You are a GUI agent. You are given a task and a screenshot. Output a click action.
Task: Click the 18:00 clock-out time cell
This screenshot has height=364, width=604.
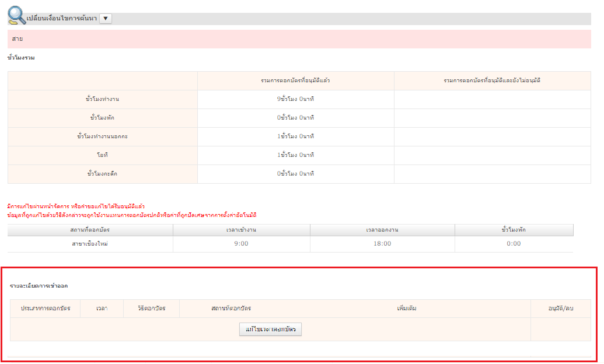point(382,244)
